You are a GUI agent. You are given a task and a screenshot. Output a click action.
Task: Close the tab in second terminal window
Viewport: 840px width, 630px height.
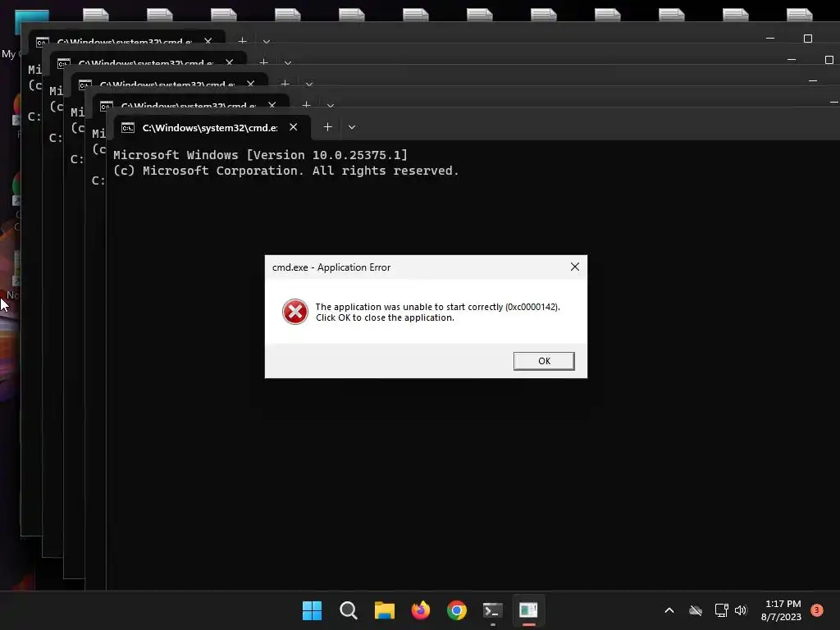(272, 104)
